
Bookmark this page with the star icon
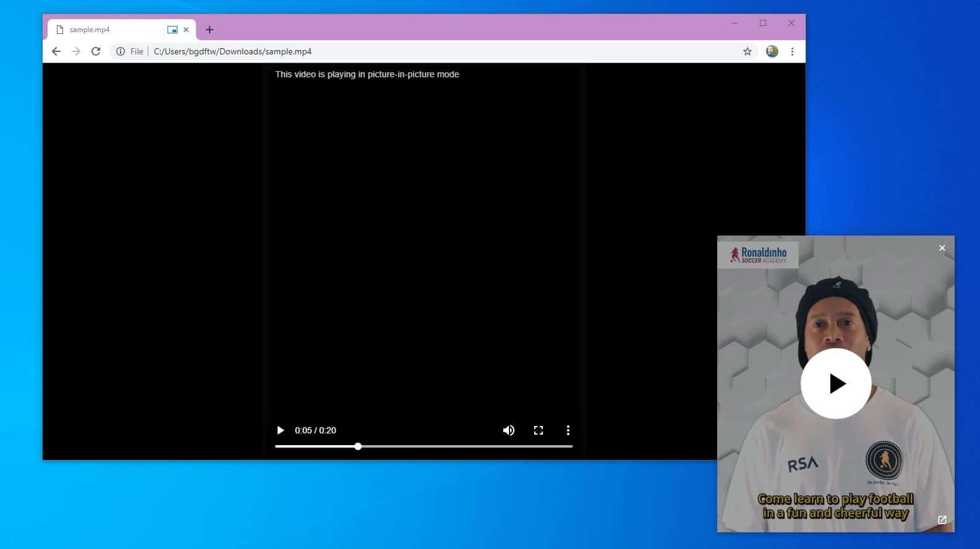748,51
